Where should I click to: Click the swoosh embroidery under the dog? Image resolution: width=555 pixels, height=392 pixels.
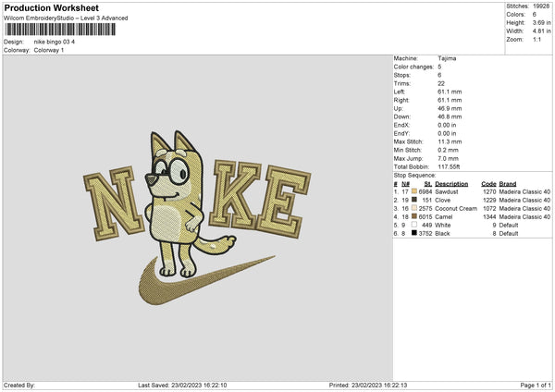206,281
